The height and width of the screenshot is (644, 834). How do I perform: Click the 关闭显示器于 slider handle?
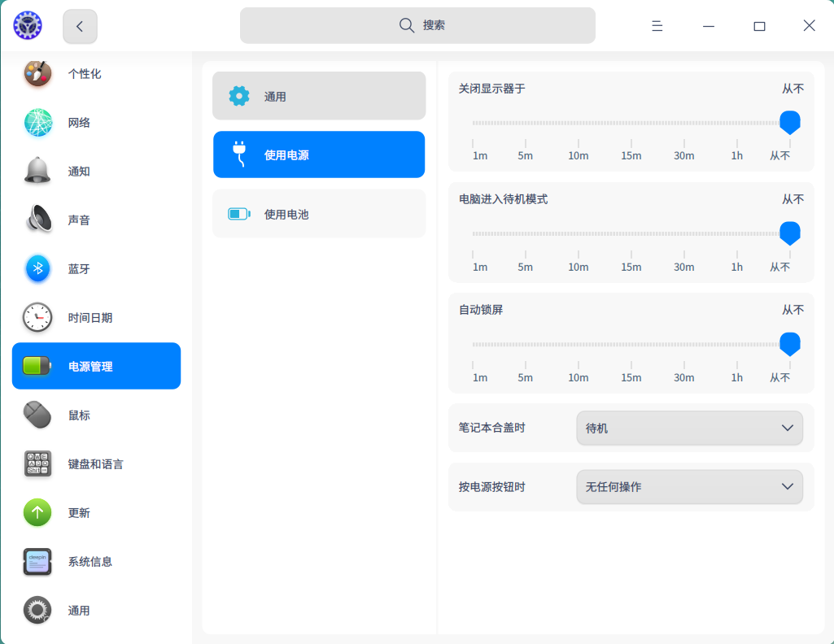(x=790, y=123)
